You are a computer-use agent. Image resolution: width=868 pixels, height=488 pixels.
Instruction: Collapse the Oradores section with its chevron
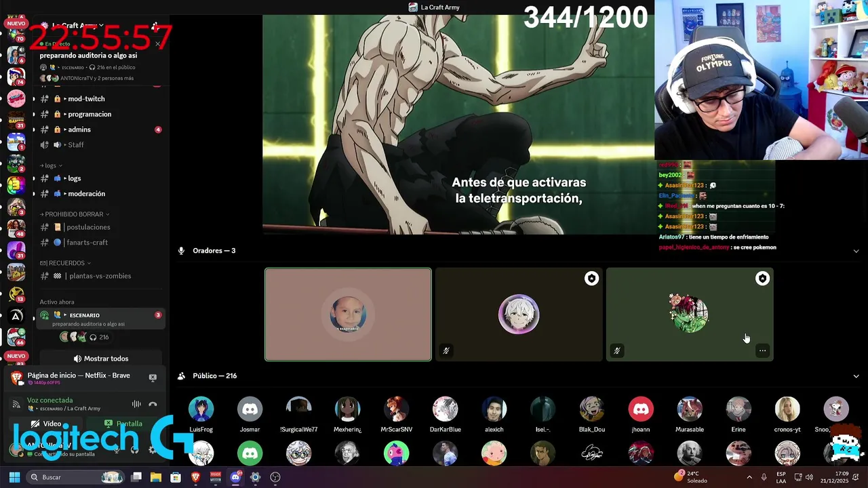[x=856, y=251]
